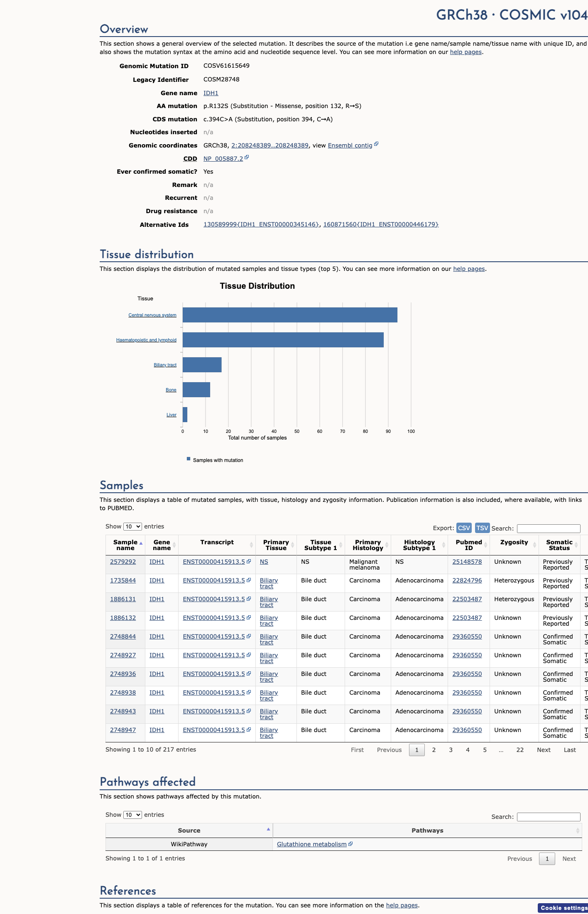Open Pathways table show entries dropdown
588x914 pixels.
[x=132, y=815]
